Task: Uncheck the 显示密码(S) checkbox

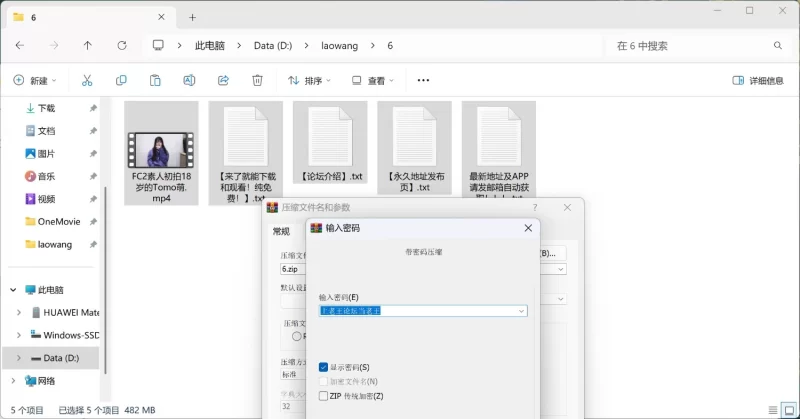Action: [x=324, y=367]
